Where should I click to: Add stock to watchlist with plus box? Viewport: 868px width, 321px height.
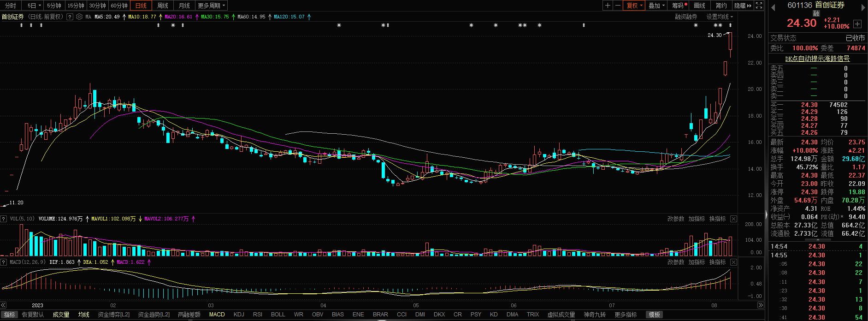[857, 24]
